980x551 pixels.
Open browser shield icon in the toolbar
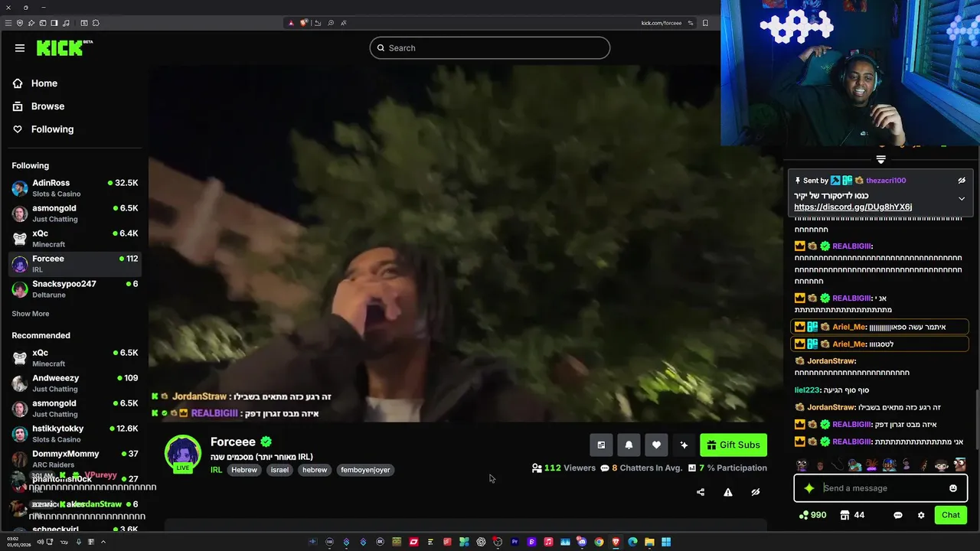coord(20,23)
